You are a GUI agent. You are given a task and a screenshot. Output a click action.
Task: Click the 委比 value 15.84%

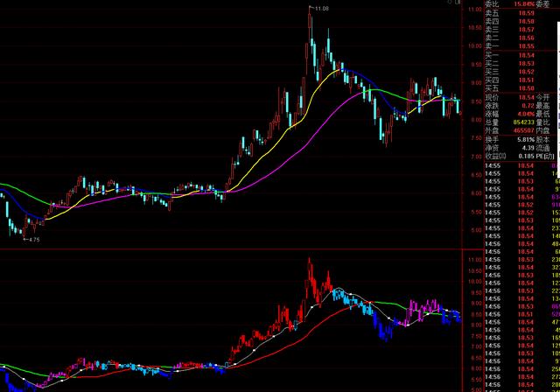coord(524,4)
